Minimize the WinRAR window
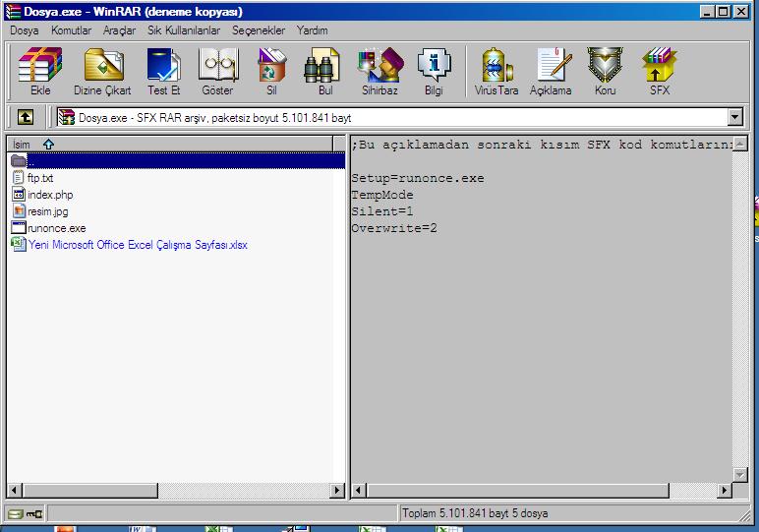Image resolution: width=759 pixels, height=532 pixels. click(708, 12)
